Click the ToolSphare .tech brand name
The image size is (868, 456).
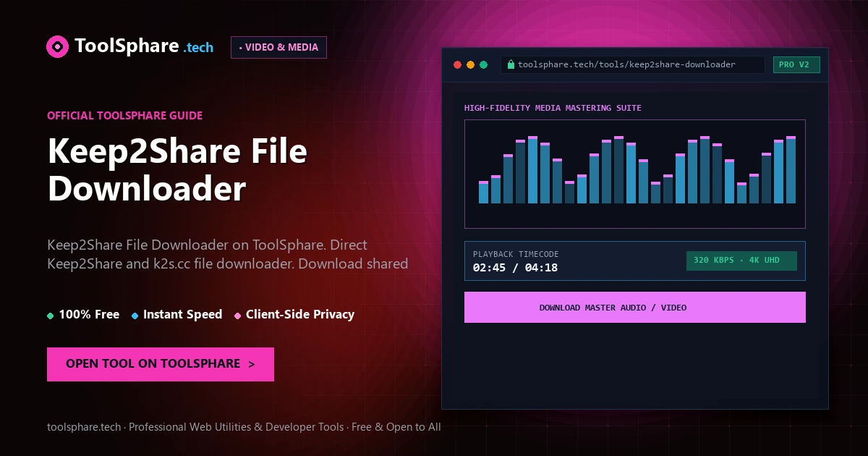[x=145, y=47]
